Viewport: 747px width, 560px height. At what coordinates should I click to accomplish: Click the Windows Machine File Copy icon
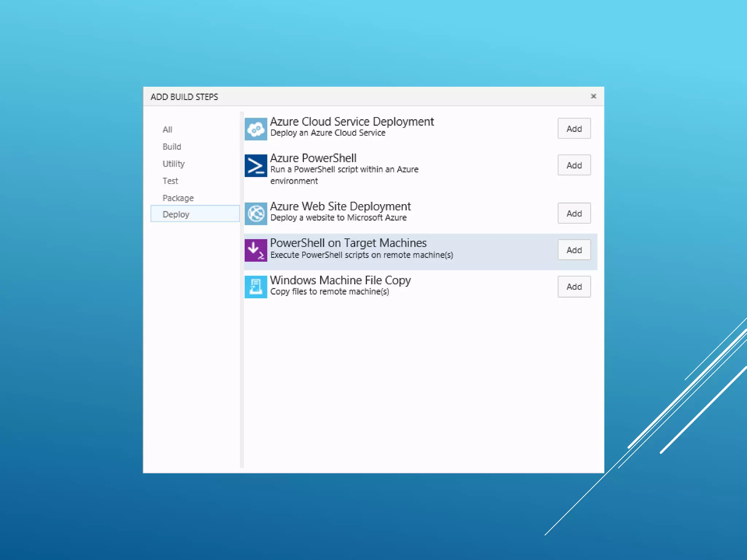coord(256,287)
